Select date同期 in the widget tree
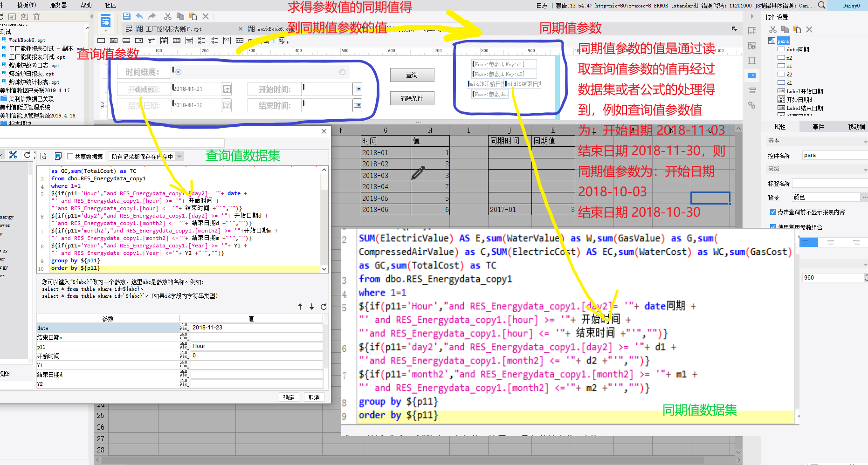868x465 pixels. coord(798,49)
